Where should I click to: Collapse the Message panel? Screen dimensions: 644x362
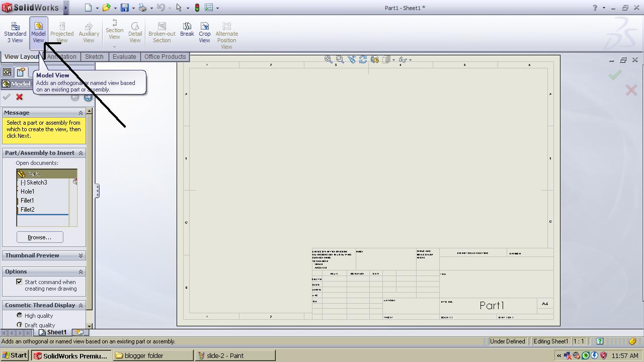tap(80, 113)
